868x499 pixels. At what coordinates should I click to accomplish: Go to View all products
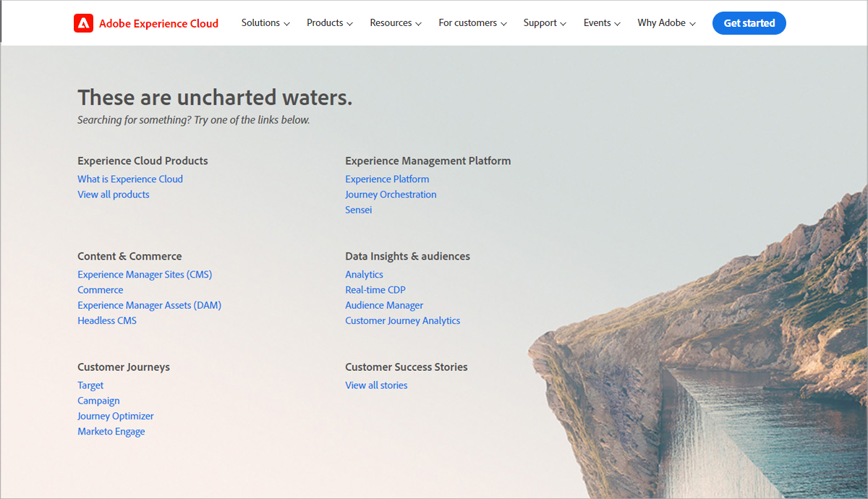point(114,195)
